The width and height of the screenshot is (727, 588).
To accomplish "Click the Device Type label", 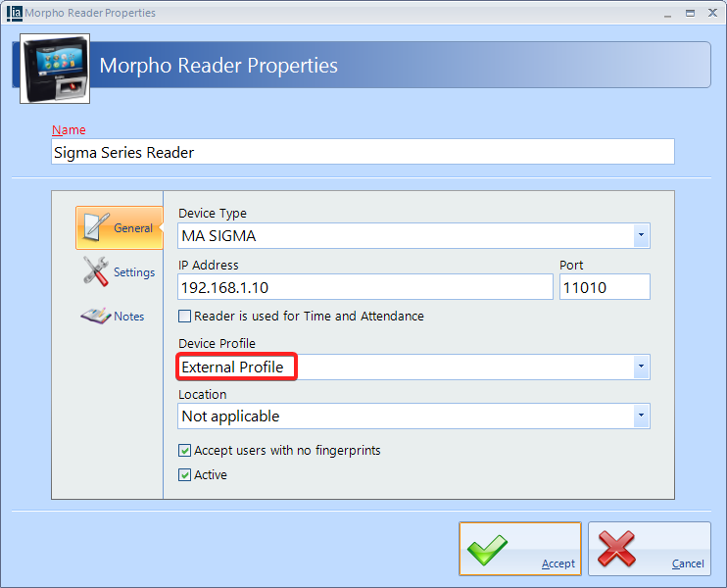I will [x=213, y=214].
